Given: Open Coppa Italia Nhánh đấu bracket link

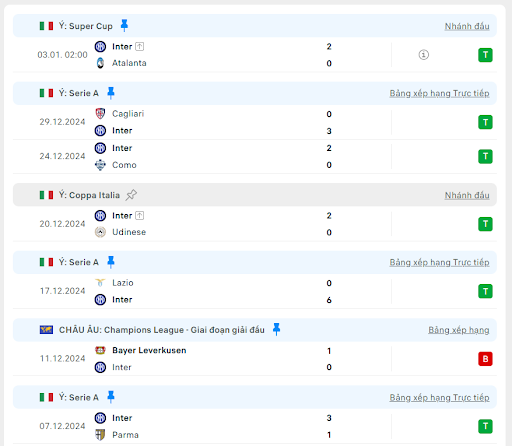Looking at the screenshot, I should pyautogui.click(x=467, y=195).
